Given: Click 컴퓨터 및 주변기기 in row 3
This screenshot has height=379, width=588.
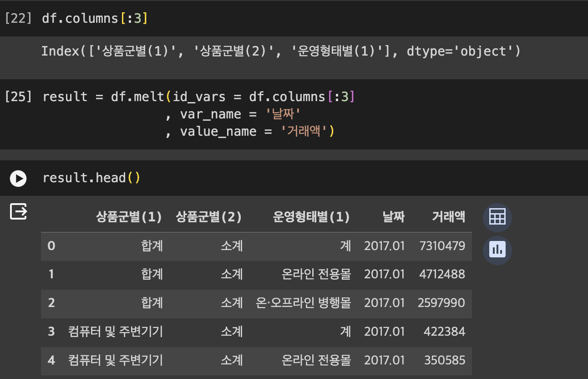Looking at the screenshot, I should pos(116,332).
